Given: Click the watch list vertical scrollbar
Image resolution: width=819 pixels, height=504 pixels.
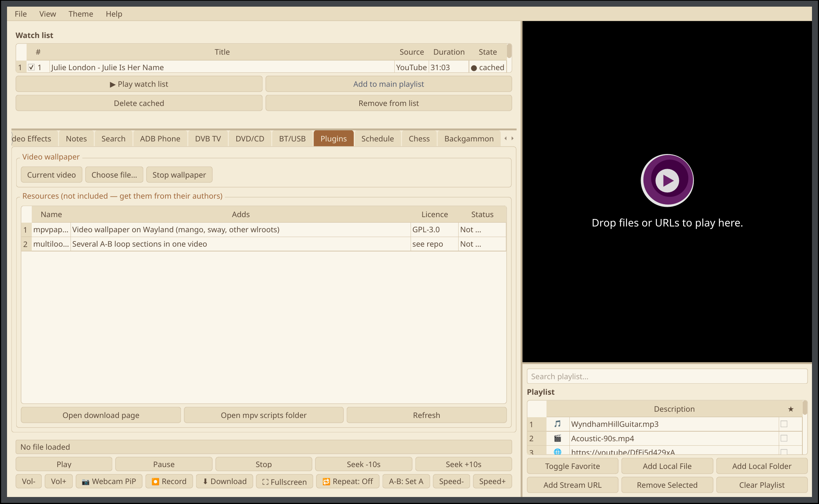Looking at the screenshot, I should [509, 52].
